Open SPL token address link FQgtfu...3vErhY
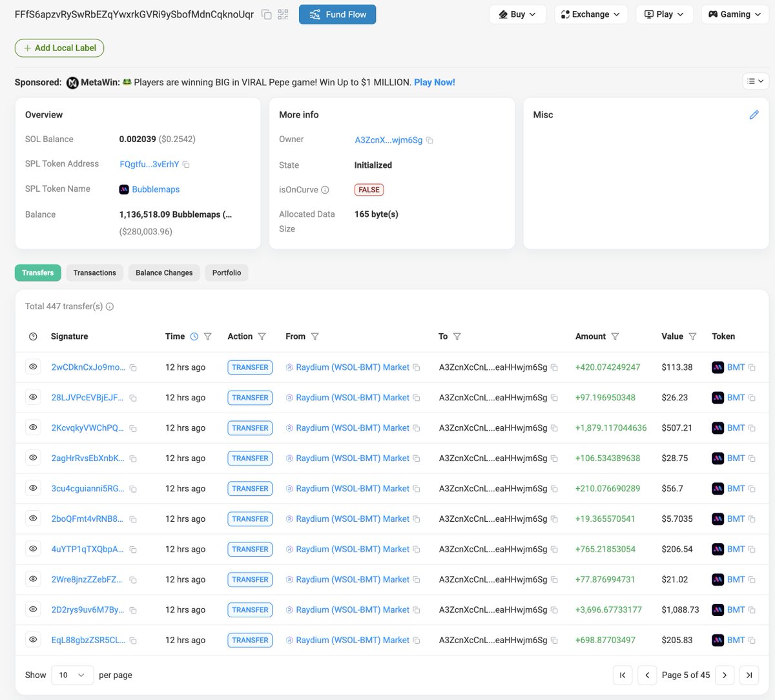Screen dimensions: 775x700 (x=149, y=164)
